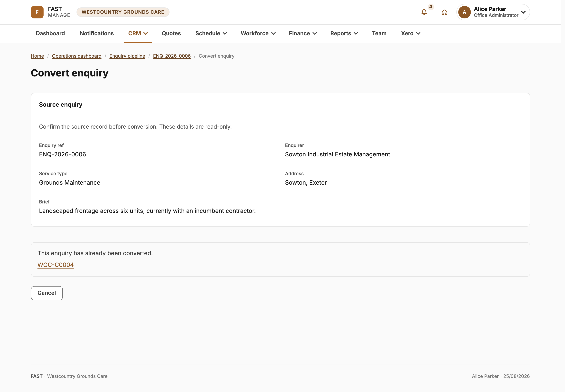Click the Enquiry ref value ENQ-2026-0006
Image resolution: width=565 pixels, height=392 pixels.
(62, 154)
